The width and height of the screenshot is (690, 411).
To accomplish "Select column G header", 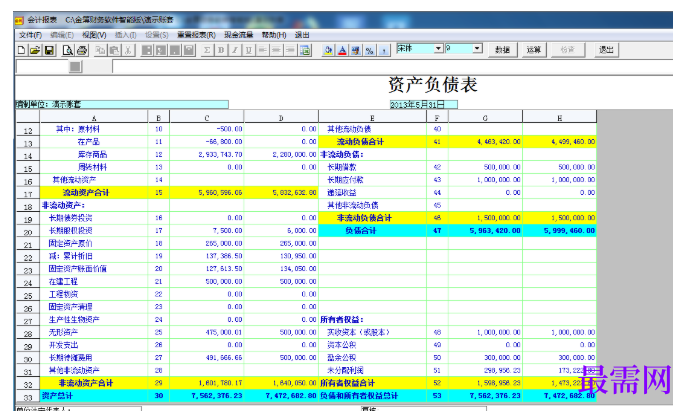I will (485, 117).
